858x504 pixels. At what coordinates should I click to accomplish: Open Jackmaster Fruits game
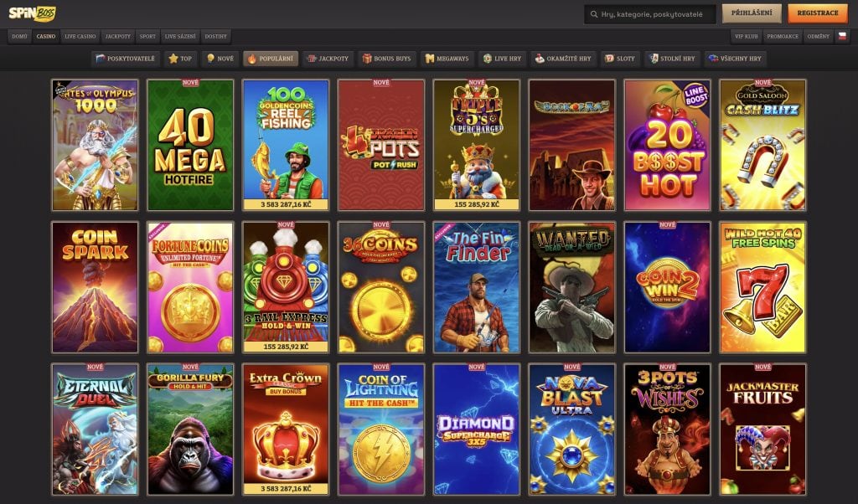762,429
